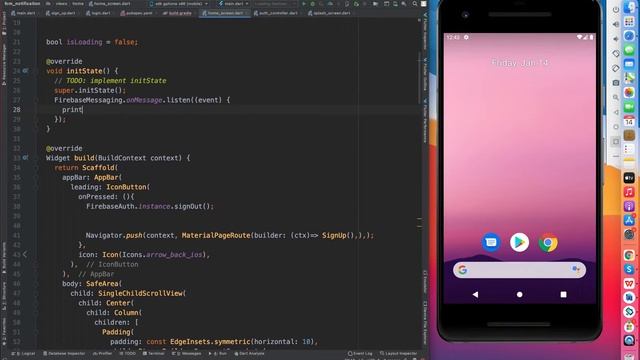Open the device selector dropdown in toolbar

click(x=179, y=4)
